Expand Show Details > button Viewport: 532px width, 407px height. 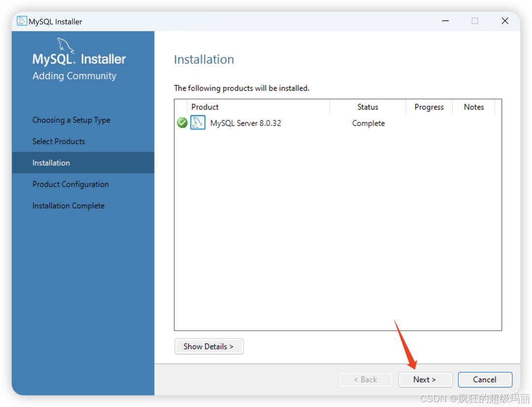click(209, 346)
